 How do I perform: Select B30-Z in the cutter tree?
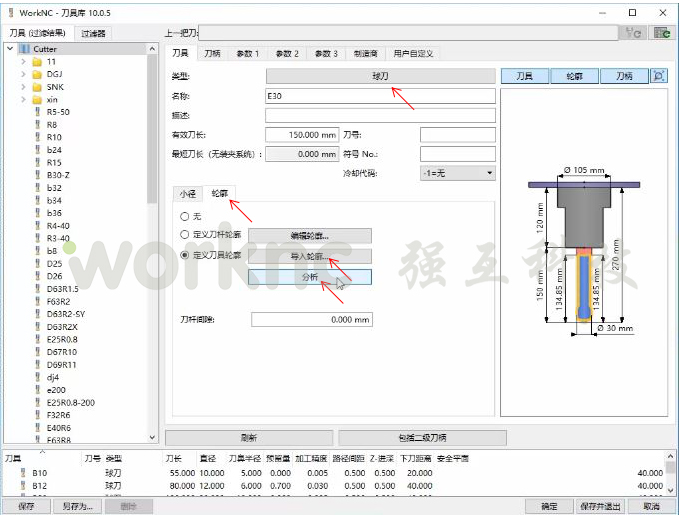[x=58, y=175]
